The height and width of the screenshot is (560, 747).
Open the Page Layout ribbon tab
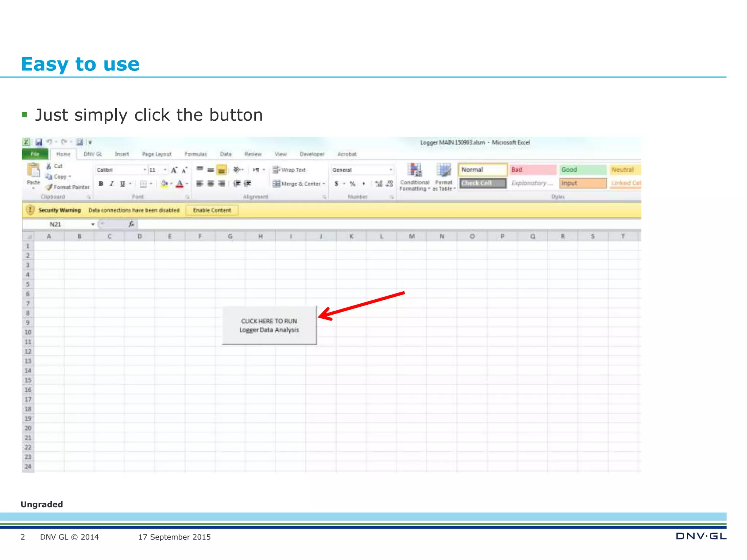156,154
